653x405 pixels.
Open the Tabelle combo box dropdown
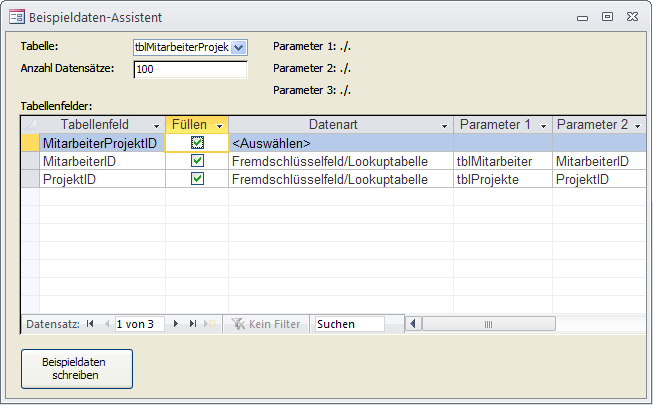pyautogui.click(x=239, y=47)
